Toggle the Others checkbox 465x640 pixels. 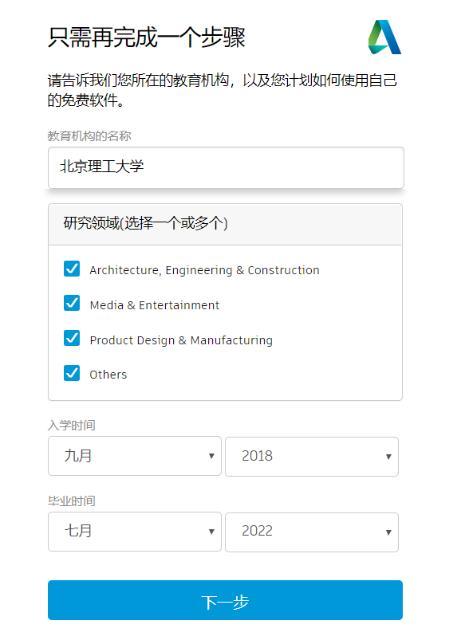72,373
